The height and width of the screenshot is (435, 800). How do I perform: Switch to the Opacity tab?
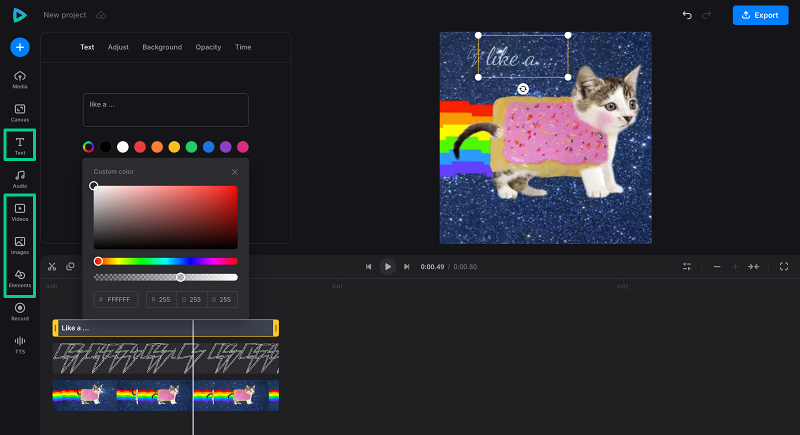tap(208, 47)
